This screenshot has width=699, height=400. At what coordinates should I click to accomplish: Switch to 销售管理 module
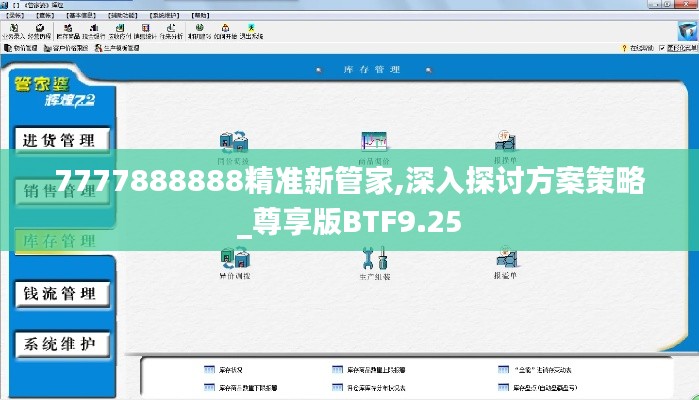(59, 191)
